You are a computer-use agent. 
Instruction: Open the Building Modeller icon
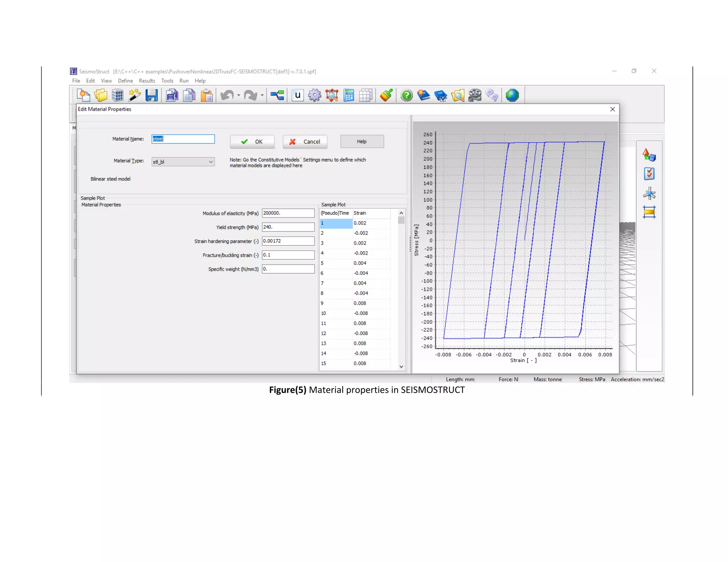click(x=117, y=95)
